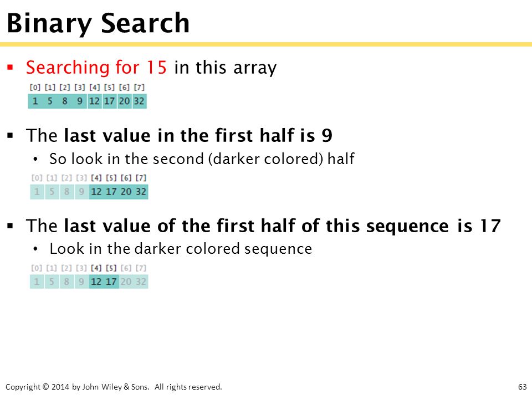The width and height of the screenshot is (532, 399).
Task: Click index label [4] above first array
Action: pos(95,88)
